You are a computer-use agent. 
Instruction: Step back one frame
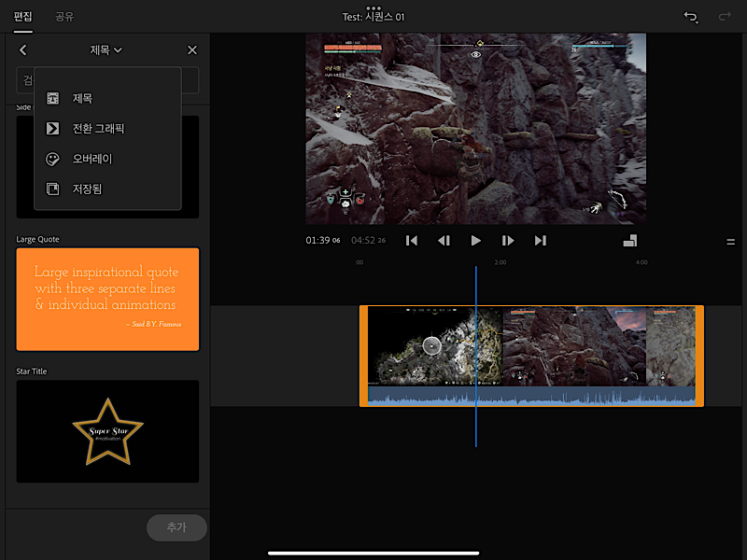coord(444,241)
